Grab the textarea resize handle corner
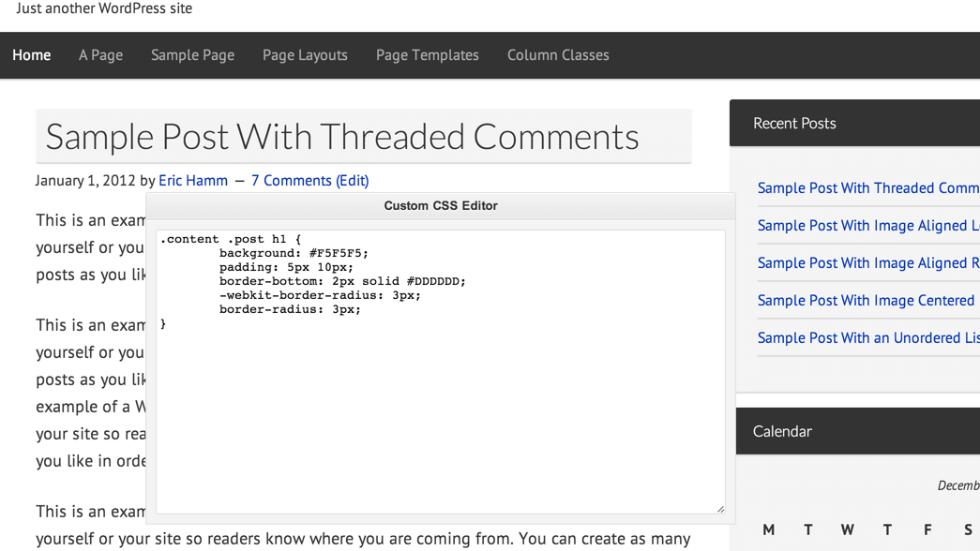Viewport: 980px width, 551px height. [x=720, y=509]
